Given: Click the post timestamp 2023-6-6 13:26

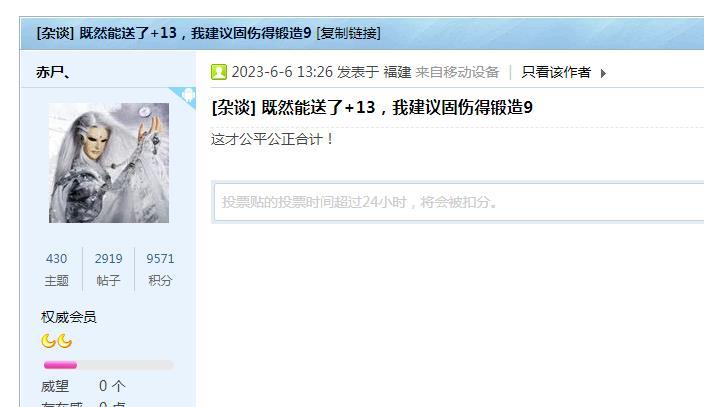Looking at the screenshot, I should click(x=282, y=72).
